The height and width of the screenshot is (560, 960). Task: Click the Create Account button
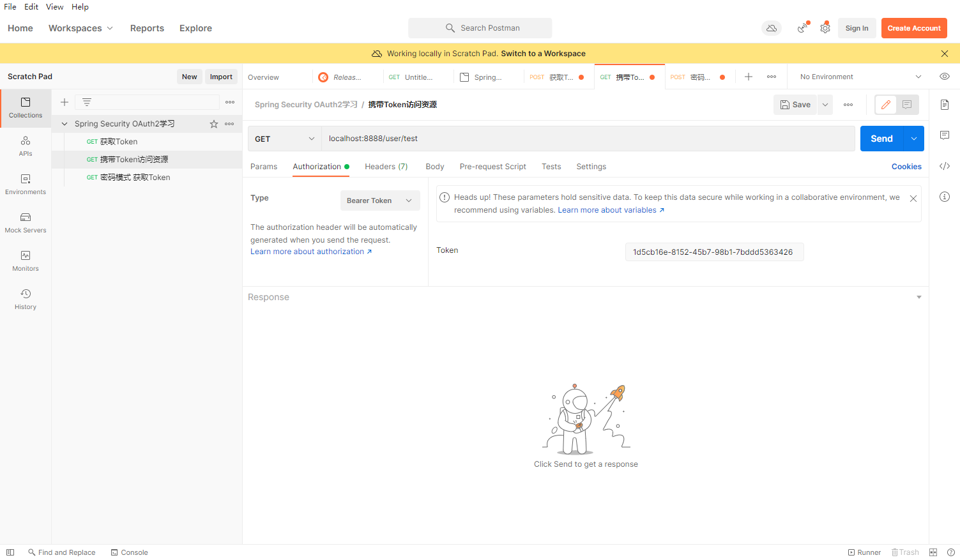(914, 28)
